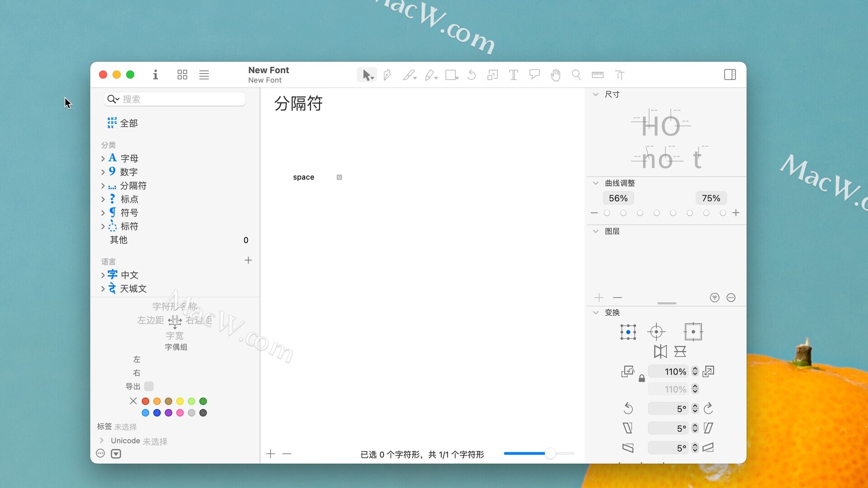Select the 其他 category row
Viewport: 868px width, 488px height.
(175, 240)
